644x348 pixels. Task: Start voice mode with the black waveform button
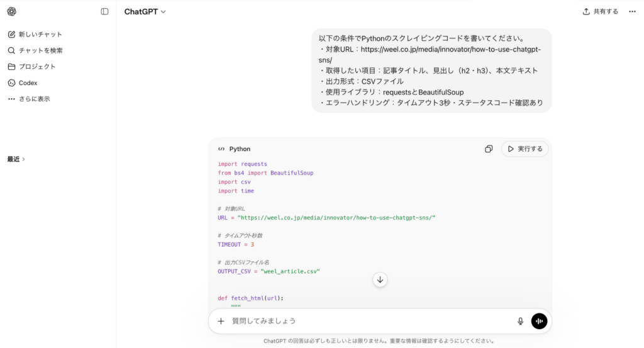click(539, 322)
